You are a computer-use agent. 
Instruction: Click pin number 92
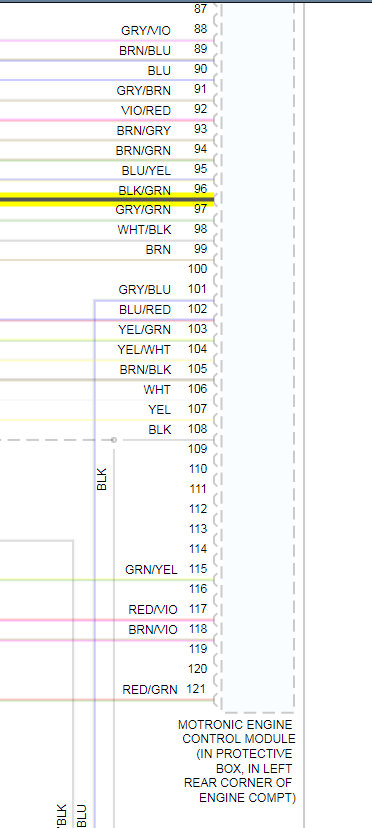[201, 109]
